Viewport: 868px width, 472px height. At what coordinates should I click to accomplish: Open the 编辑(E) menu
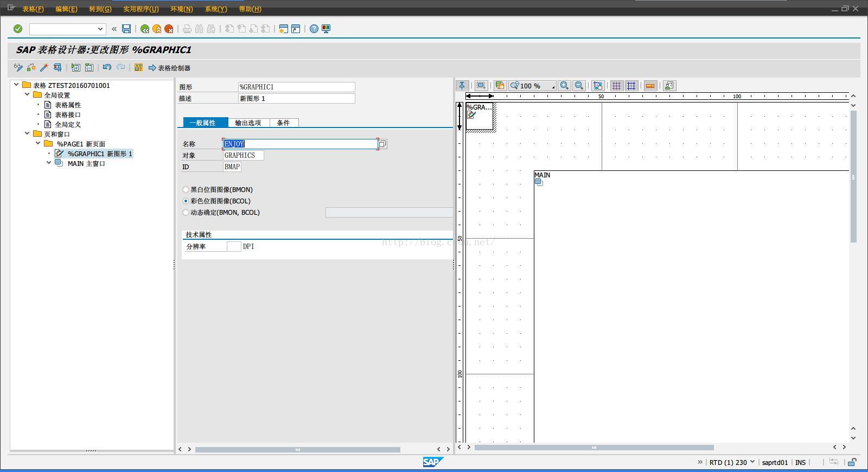(x=66, y=9)
